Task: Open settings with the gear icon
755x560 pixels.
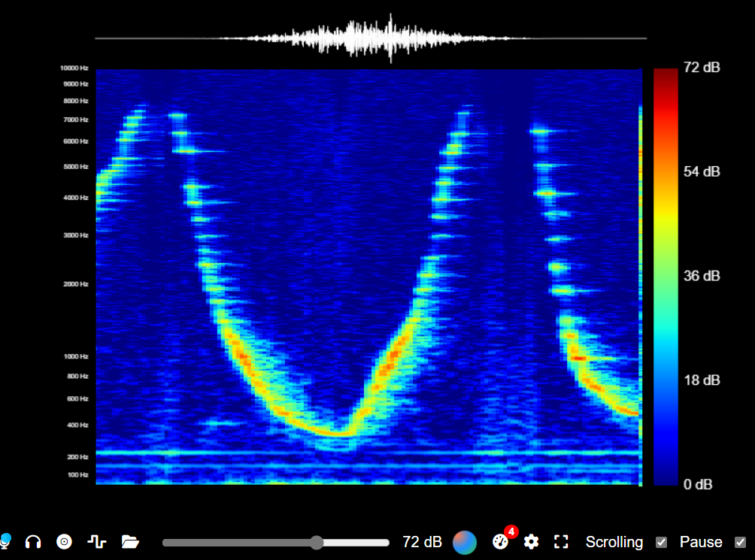Action: [x=532, y=542]
